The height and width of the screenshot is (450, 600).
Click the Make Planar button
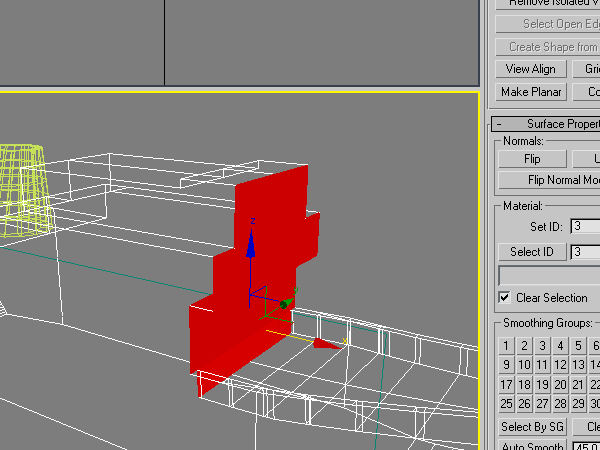pyautogui.click(x=531, y=92)
